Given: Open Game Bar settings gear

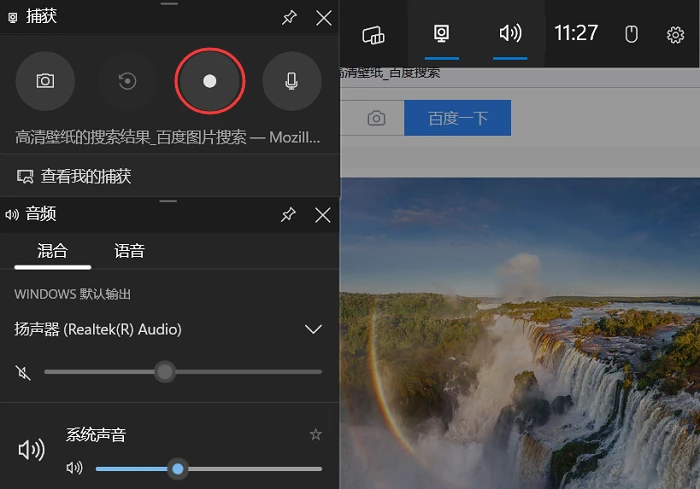Looking at the screenshot, I should pyautogui.click(x=675, y=34).
